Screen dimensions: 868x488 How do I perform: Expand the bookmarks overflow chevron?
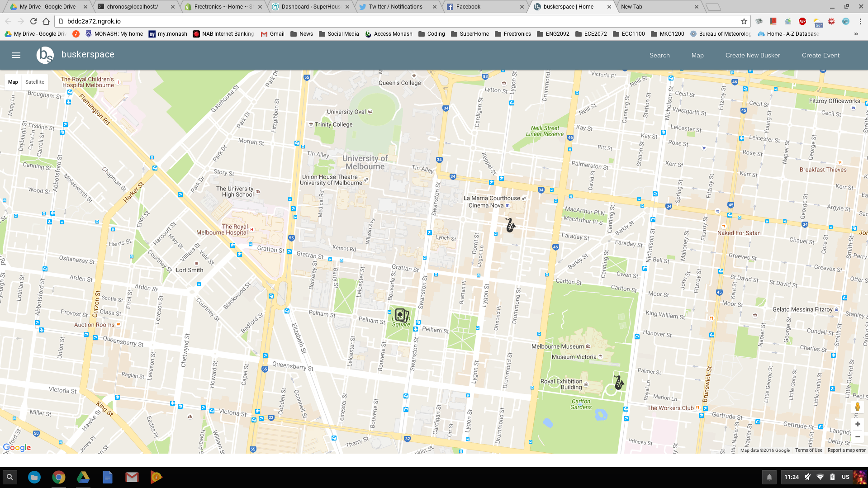pyautogui.click(x=856, y=34)
